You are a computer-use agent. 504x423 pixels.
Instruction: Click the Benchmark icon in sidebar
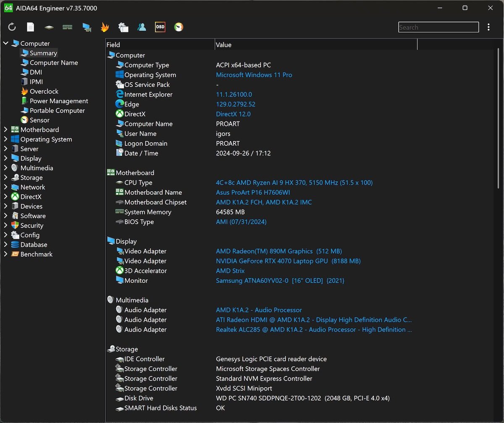[x=15, y=254]
